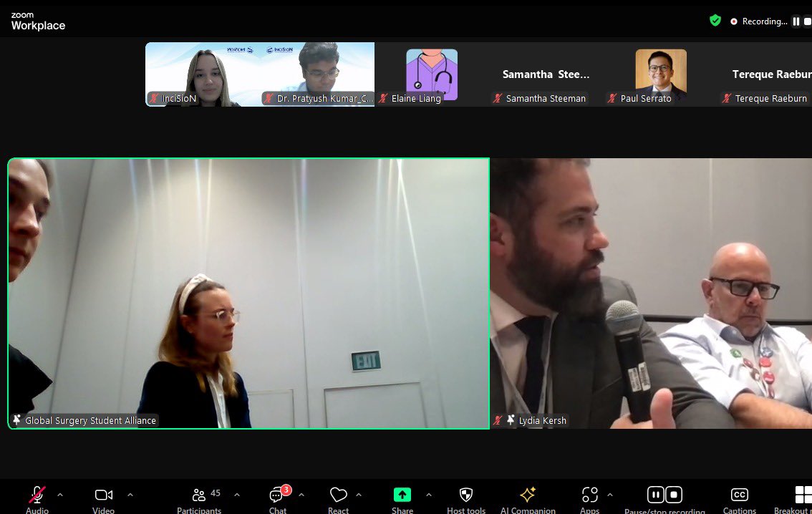The height and width of the screenshot is (514, 812).
Task: Stop recording in the bottom toolbar
Action: [674, 495]
